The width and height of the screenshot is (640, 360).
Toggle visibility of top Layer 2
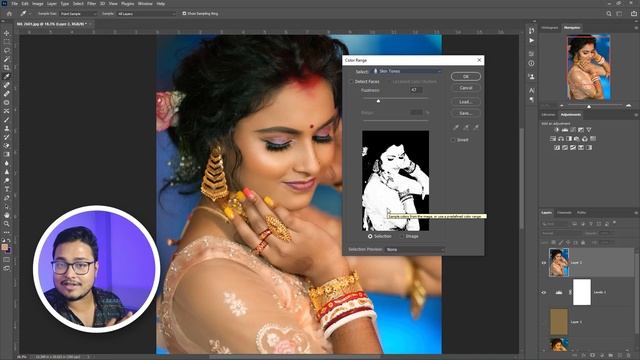544,263
